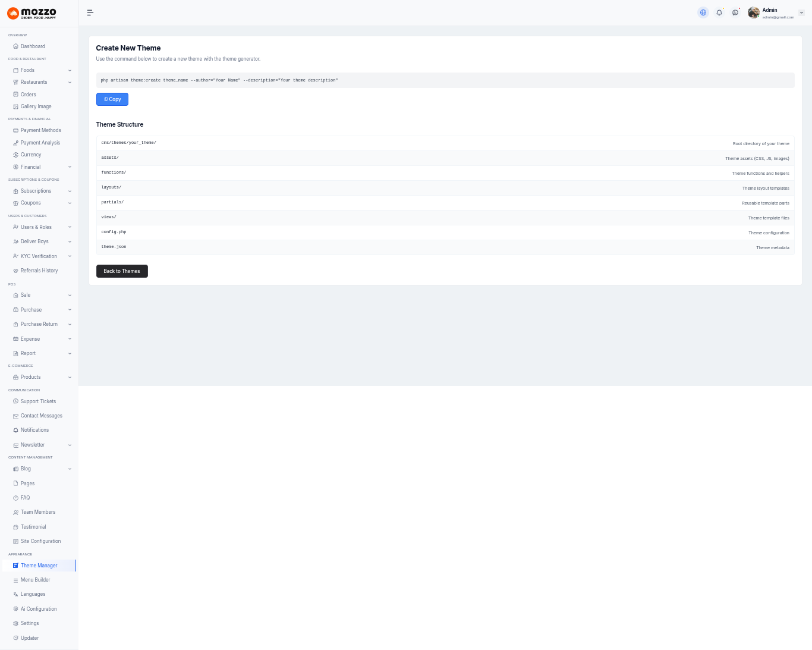The height and width of the screenshot is (650, 812).
Task: Open the chat messages icon in header
Action: [735, 12]
